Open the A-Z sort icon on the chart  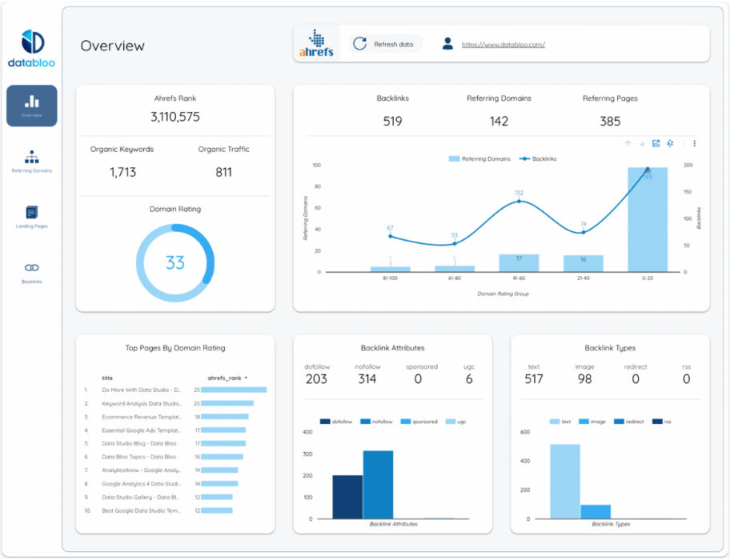pyautogui.click(x=671, y=144)
